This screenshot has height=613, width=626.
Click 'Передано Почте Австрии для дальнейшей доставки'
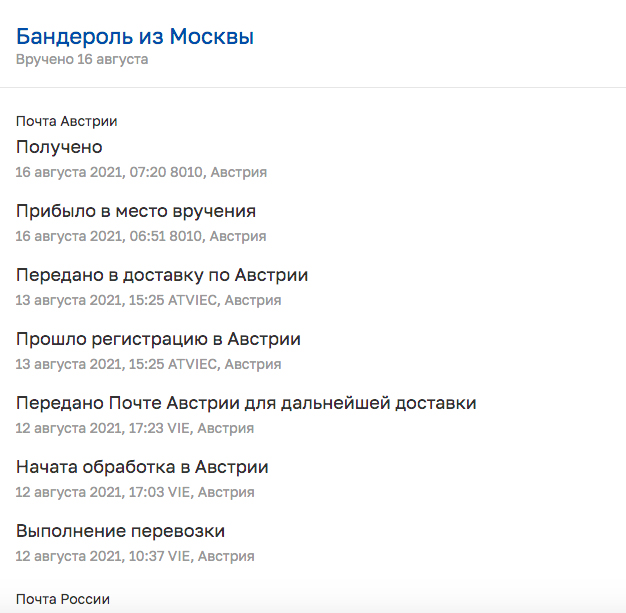click(x=246, y=403)
